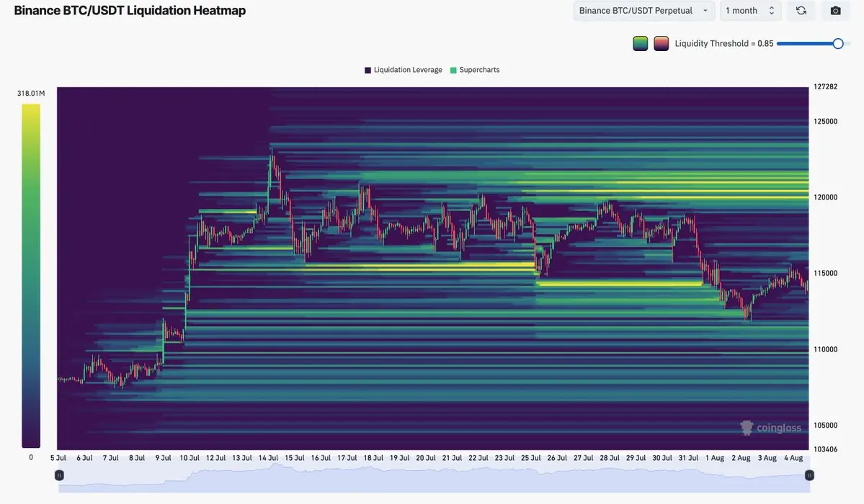The image size is (864, 504).
Task: Open the 1 month time range selector
Action: [x=750, y=11]
